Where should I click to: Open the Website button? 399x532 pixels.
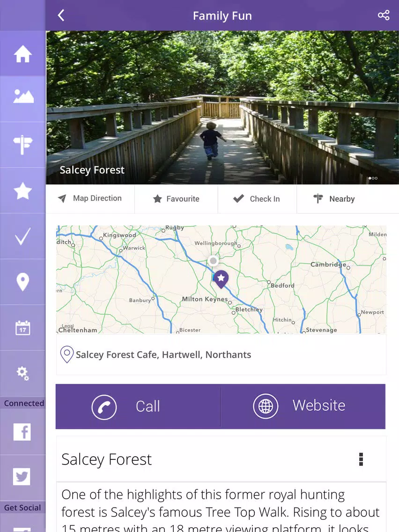point(303,406)
